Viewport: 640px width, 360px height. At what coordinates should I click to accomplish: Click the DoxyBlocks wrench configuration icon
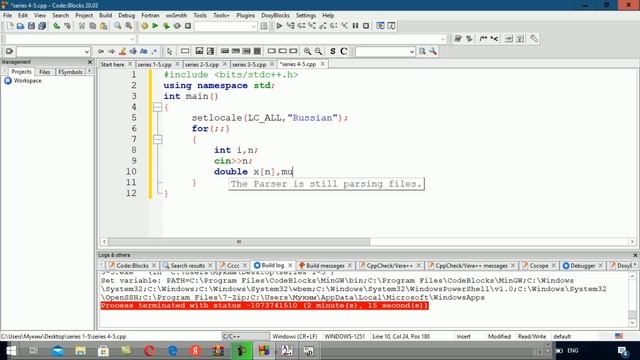534,39
